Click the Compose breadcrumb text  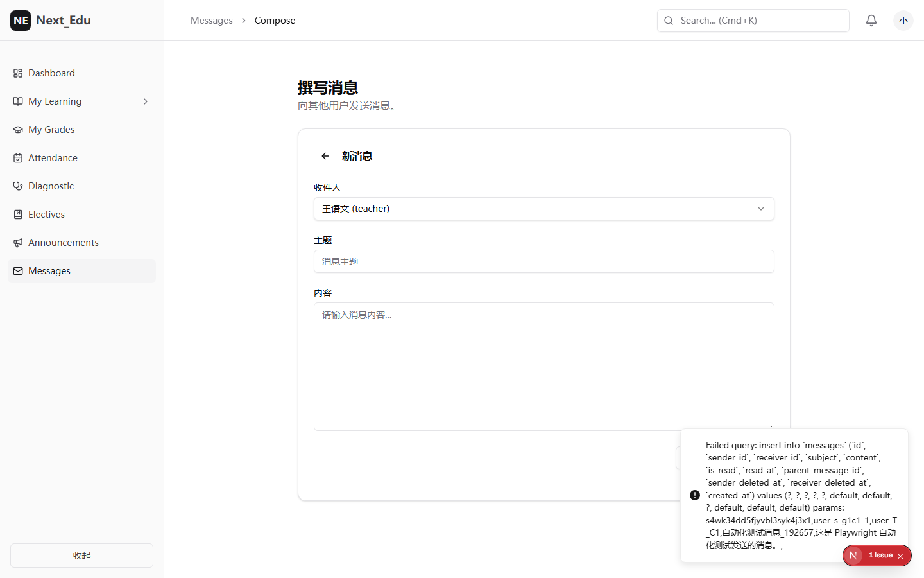[275, 21]
